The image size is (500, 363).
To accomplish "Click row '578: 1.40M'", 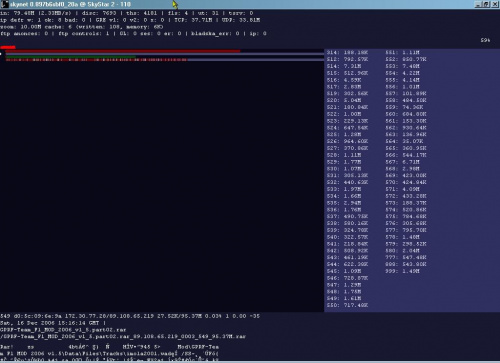I will click(402, 237).
